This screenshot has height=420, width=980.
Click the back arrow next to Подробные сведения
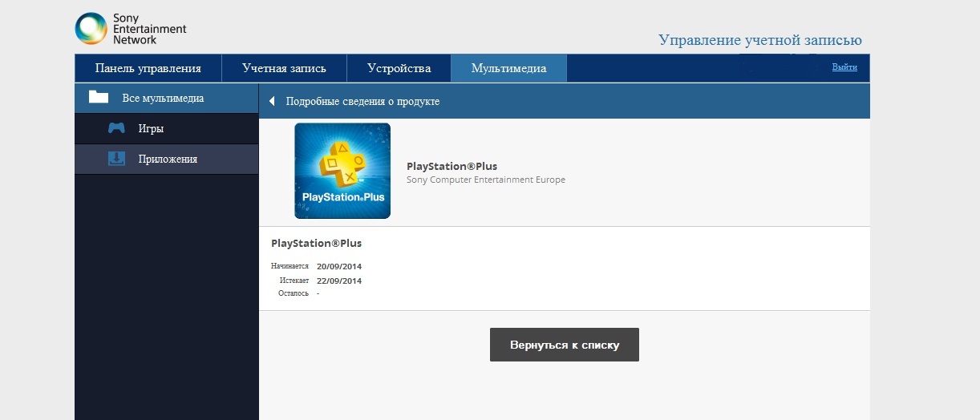(271, 102)
